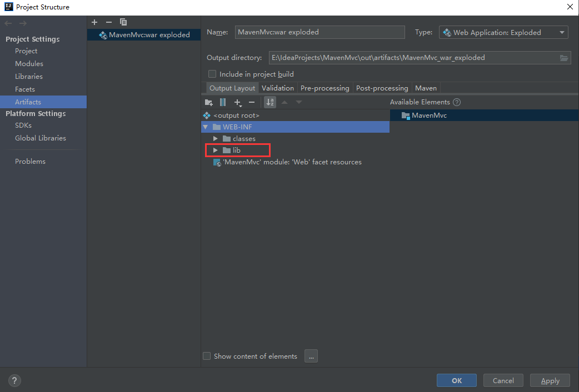Viewport: 579px width, 392px height.
Task: Navigate back with left arrow
Action: (8, 23)
